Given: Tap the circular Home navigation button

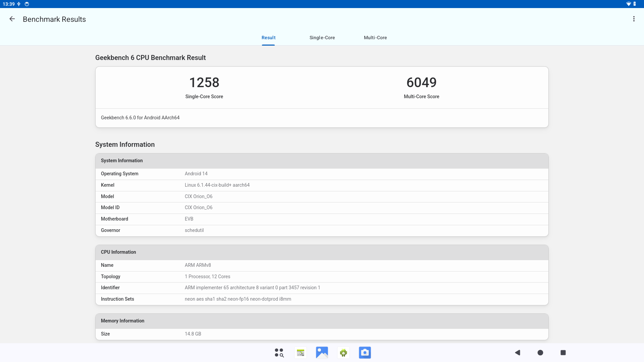Looking at the screenshot, I should coord(540,353).
